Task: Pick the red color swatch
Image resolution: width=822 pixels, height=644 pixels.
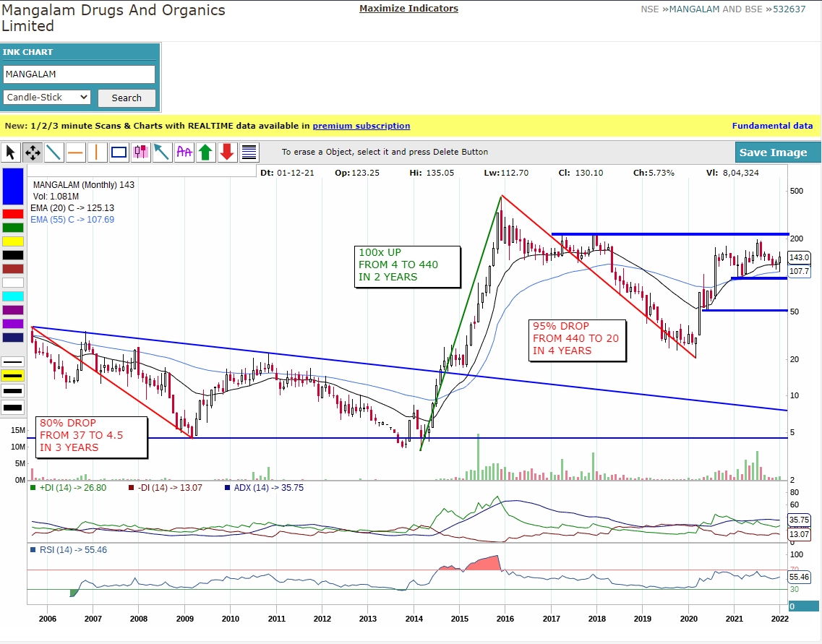Action: click(13, 214)
